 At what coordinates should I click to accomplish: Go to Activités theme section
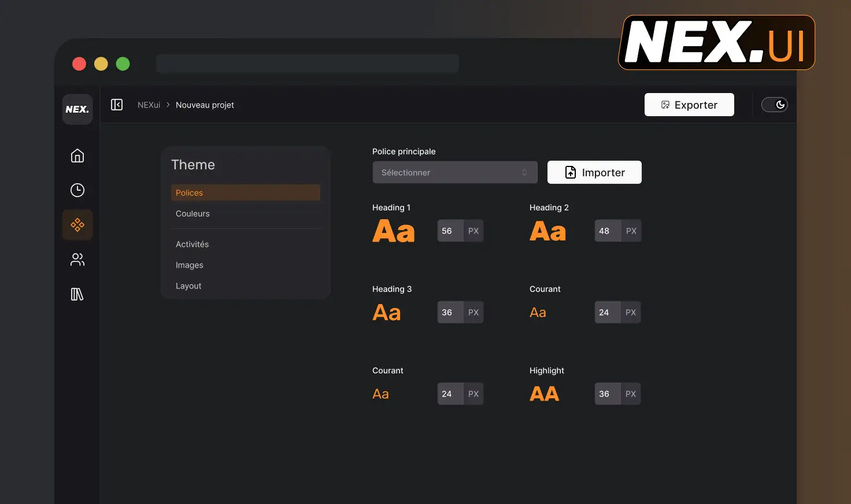[192, 244]
